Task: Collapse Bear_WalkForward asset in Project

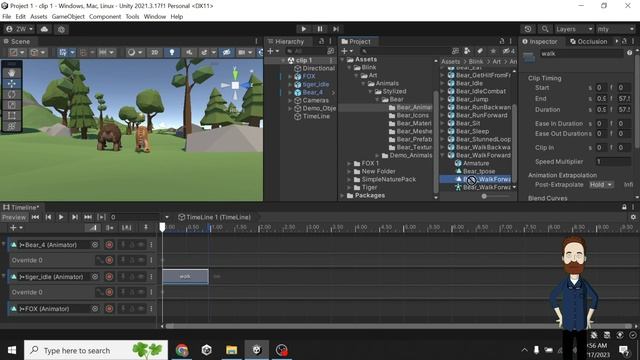Action: (443, 155)
